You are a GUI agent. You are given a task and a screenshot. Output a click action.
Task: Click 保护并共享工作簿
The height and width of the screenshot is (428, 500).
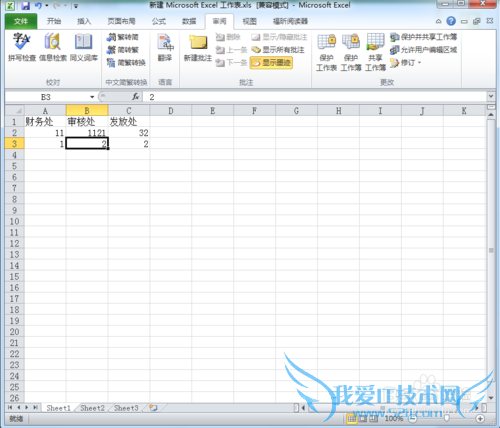coord(423,37)
